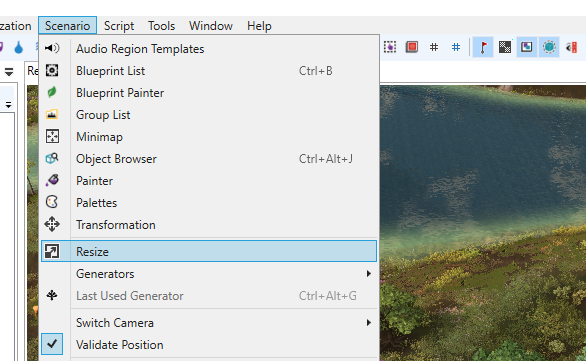Toggle the red flag toolbar button
The image size is (586, 361).
pyautogui.click(x=483, y=47)
